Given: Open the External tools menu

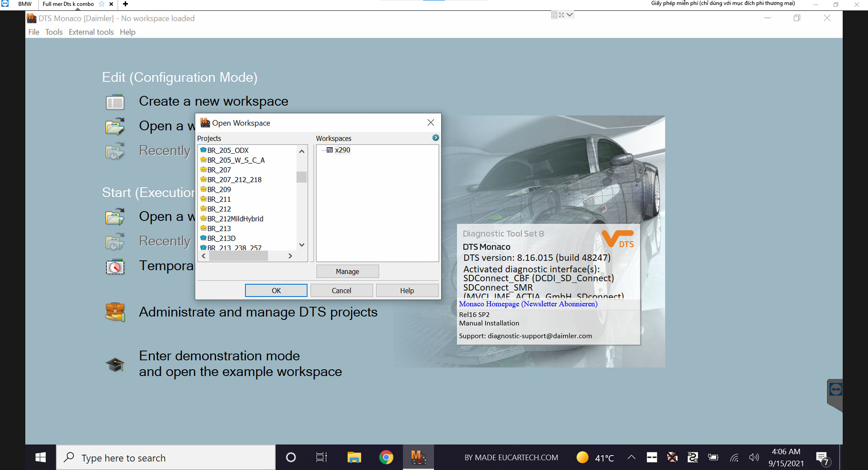Looking at the screenshot, I should pyautogui.click(x=91, y=32).
